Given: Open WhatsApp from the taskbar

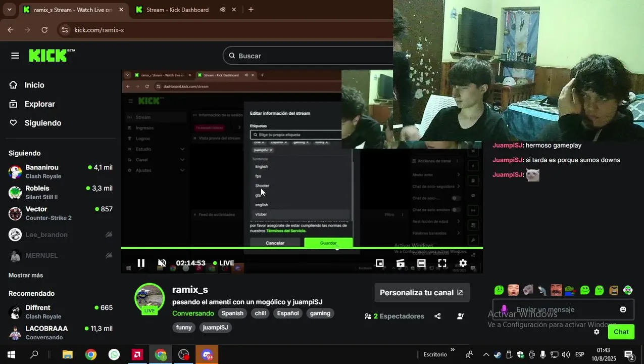Looking at the screenshot, I should point(114,355).
